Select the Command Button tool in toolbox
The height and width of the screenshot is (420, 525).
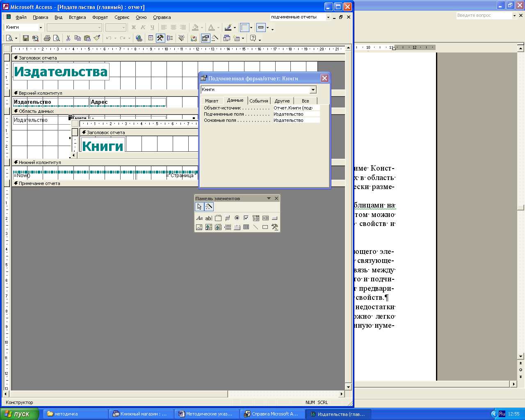[x=275, y=218]
